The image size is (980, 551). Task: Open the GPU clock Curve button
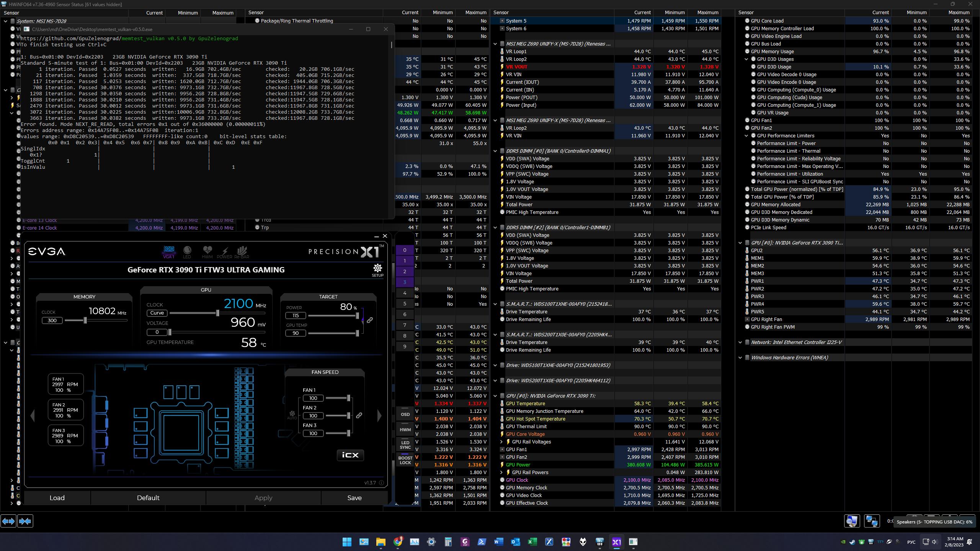[x=157, y=313]
